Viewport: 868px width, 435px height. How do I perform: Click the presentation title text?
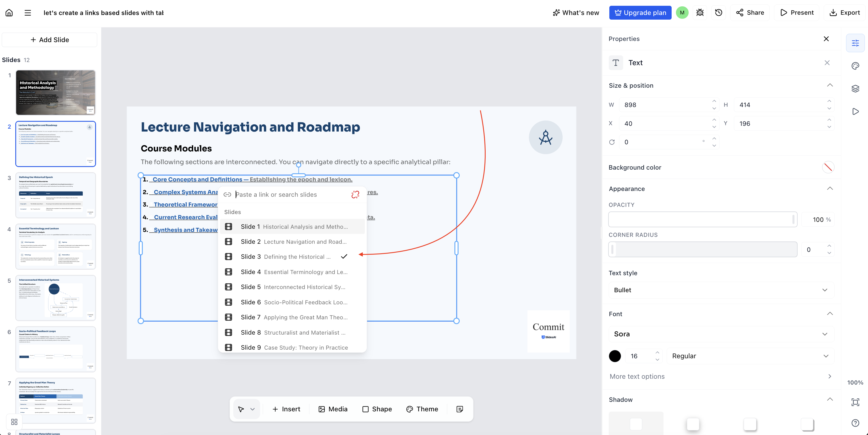tap(104, 13)
